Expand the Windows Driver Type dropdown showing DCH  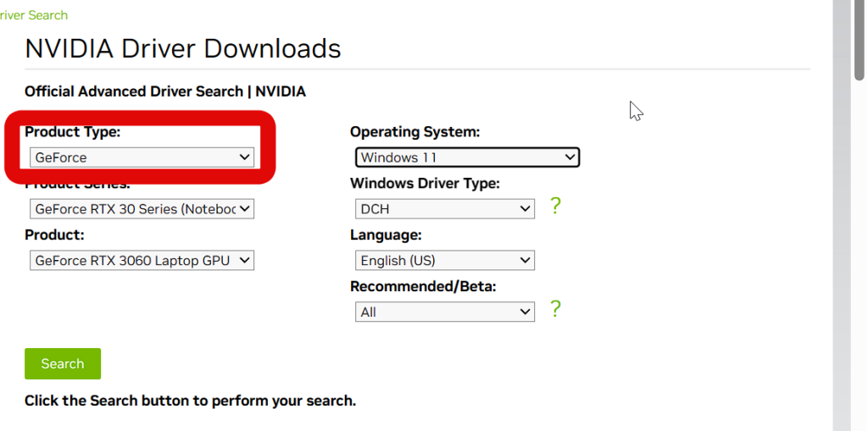tap(445, 209)
